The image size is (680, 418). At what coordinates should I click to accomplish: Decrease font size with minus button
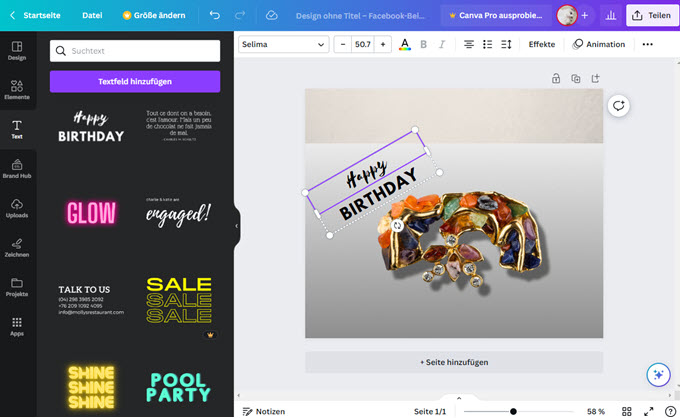(x=343, y=44)
